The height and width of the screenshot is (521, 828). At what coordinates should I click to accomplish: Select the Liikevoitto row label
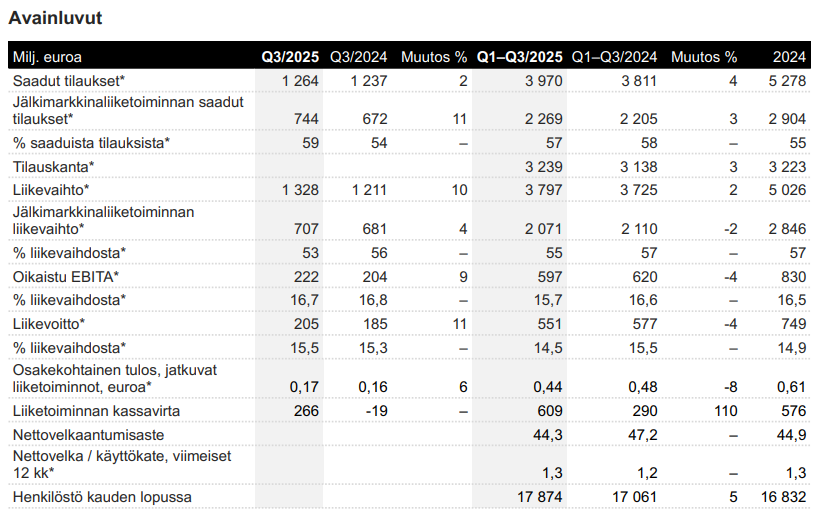(x=49, y=323)
